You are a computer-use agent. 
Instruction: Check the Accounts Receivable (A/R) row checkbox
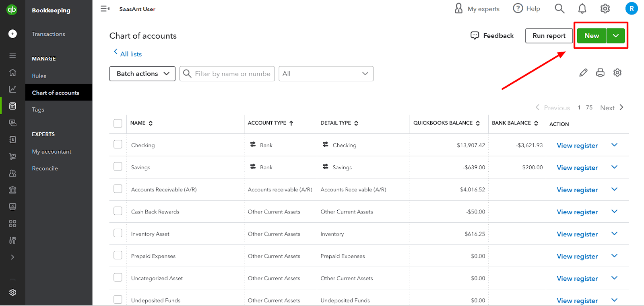click(x=118, y=189)
